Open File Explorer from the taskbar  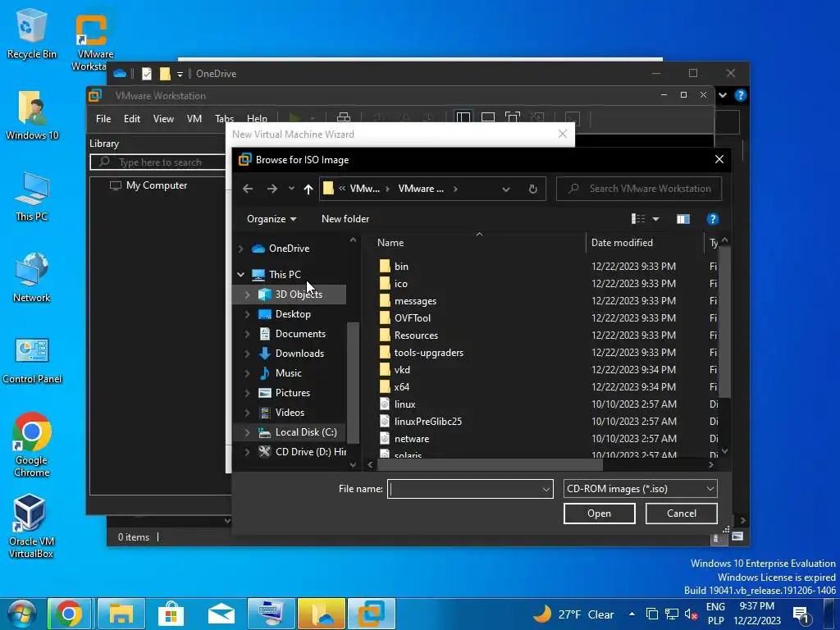tap(121, 614)
